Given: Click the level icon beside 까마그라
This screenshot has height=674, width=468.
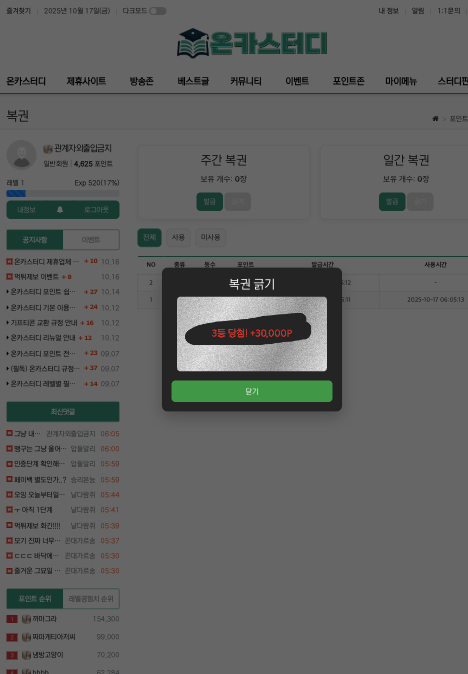Looking at the screenshot, I should (26, 619).
